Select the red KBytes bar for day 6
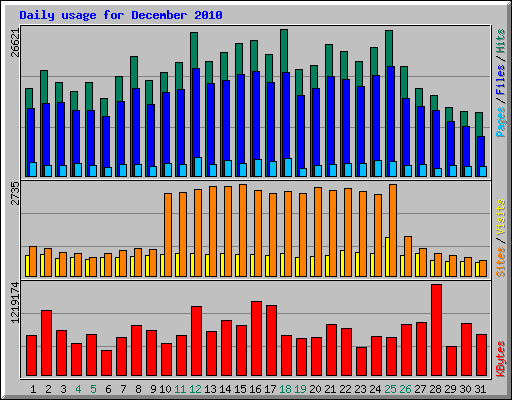This screenshot has height=400, width=512. pyautogui.click(x=106, y=363)
